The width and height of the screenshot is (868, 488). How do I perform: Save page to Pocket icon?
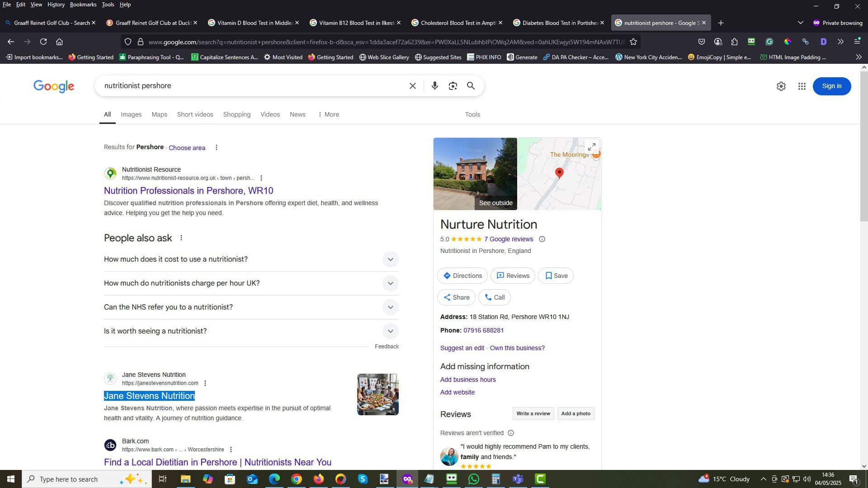[x=702, y=42]
